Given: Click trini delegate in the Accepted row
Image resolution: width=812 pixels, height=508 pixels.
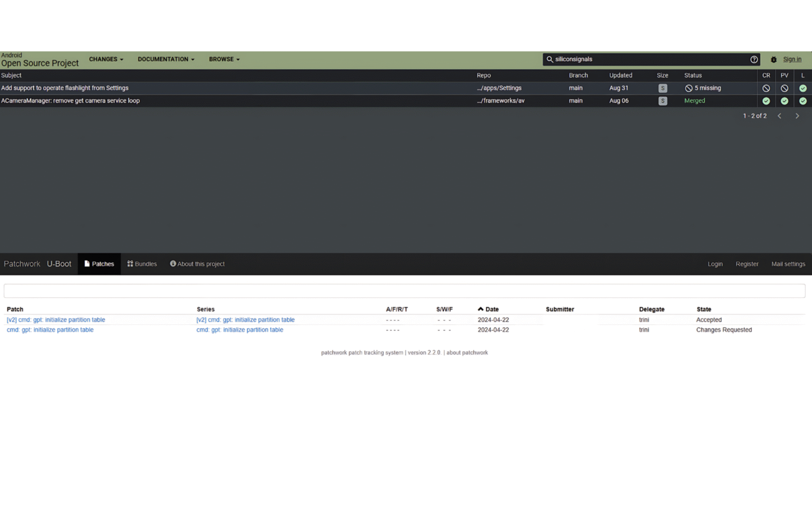Looking at the screenshot, I should pos(643,320).
